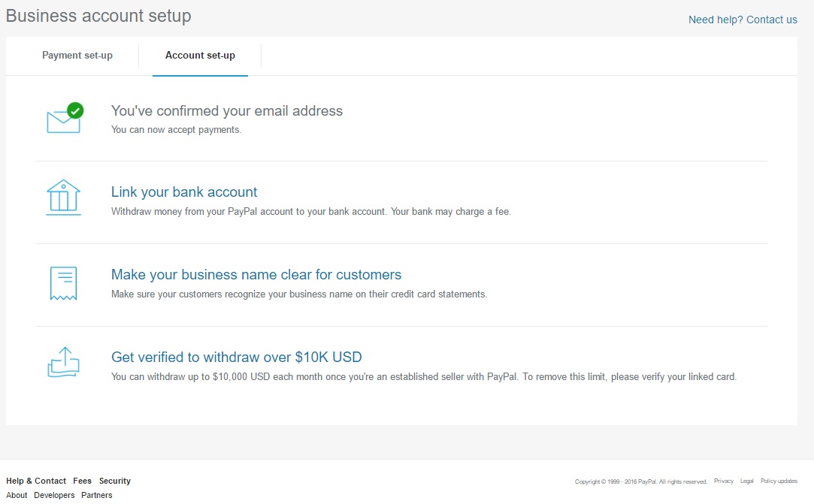The width and height of the screenshot is (814, 504).
Task: Go to the Developers footer link
Action: click(54, 495)
